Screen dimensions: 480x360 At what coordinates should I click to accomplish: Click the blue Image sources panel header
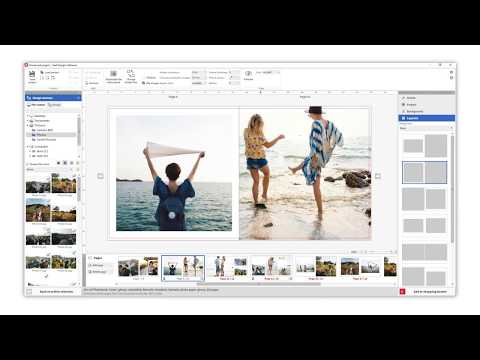[53, 98]
